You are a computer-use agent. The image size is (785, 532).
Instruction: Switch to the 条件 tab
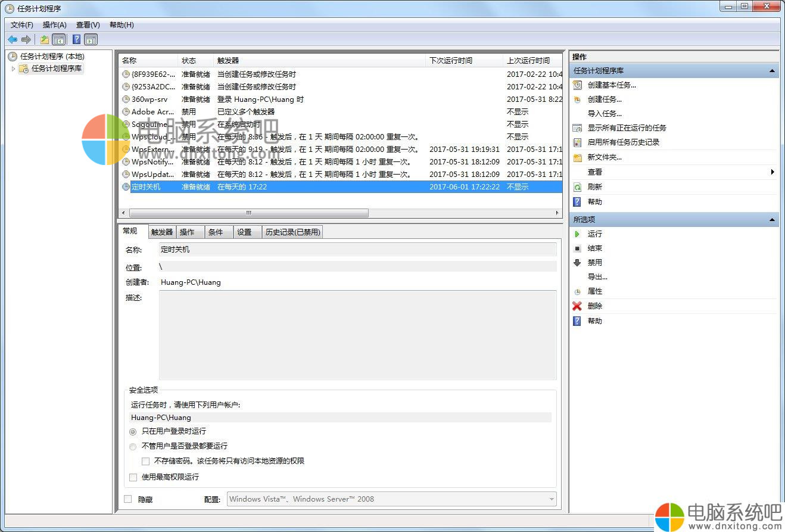[x=219, y=232]
